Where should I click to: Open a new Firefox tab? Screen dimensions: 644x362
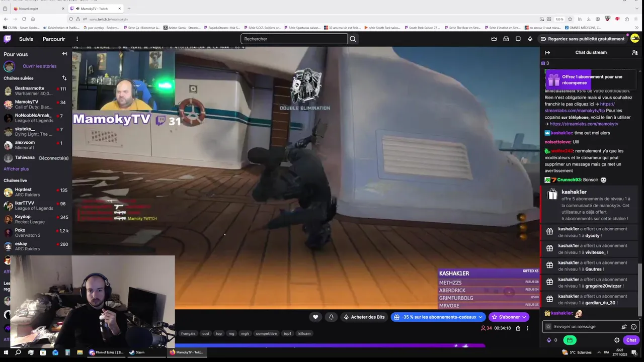pyautogui.click(x=129, y=9)
